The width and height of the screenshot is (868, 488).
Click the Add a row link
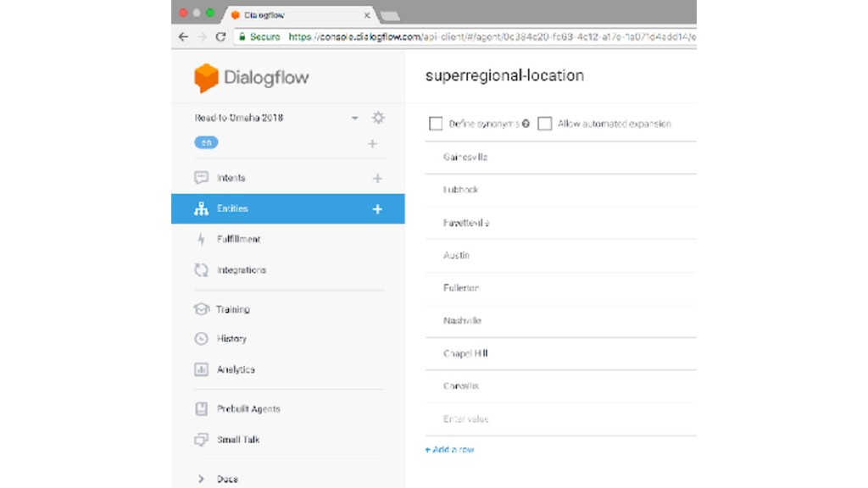(449, 450)
